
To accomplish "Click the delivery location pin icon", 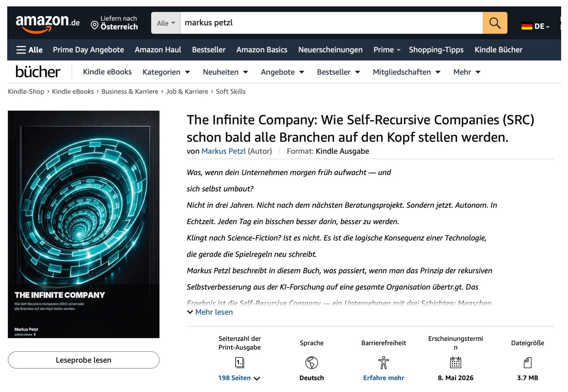I will [x=94, y=25].
